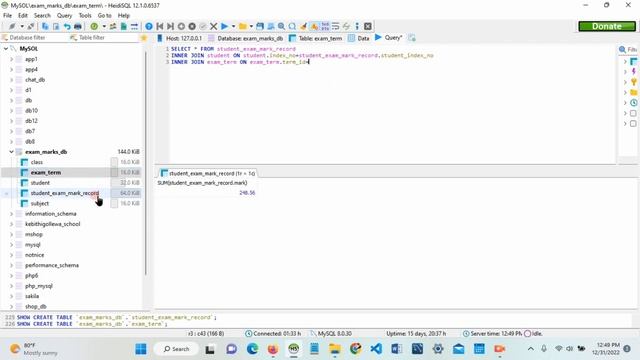Click the SUM(student_exam_mark_record.mark) column header
Screen dimensions: 640x360
[202, 183]
